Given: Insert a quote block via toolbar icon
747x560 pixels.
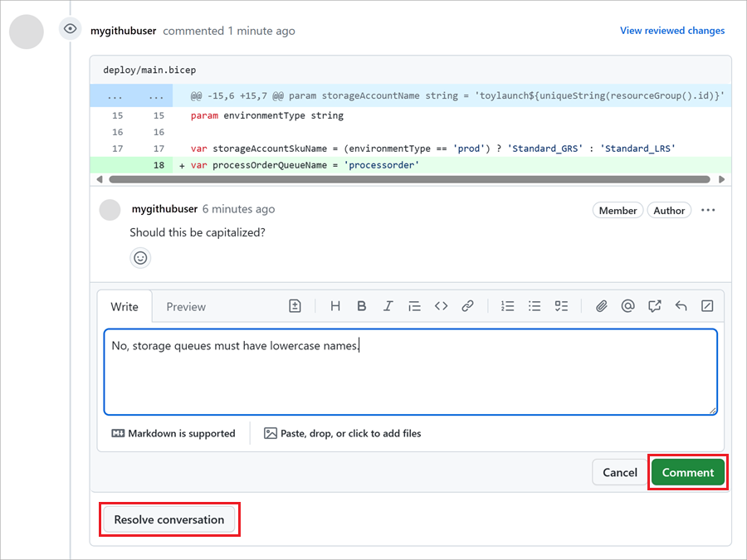Looking at the screenshot, I should pos(414,305).
